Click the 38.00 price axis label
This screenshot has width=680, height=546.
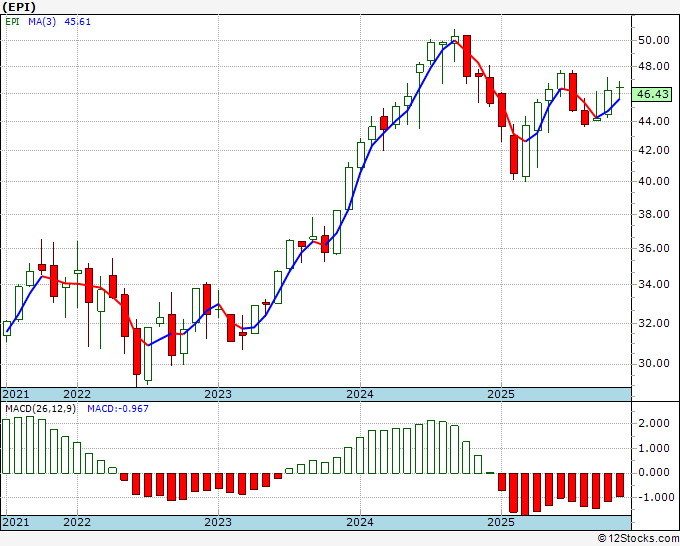click(x=654, y=214)
